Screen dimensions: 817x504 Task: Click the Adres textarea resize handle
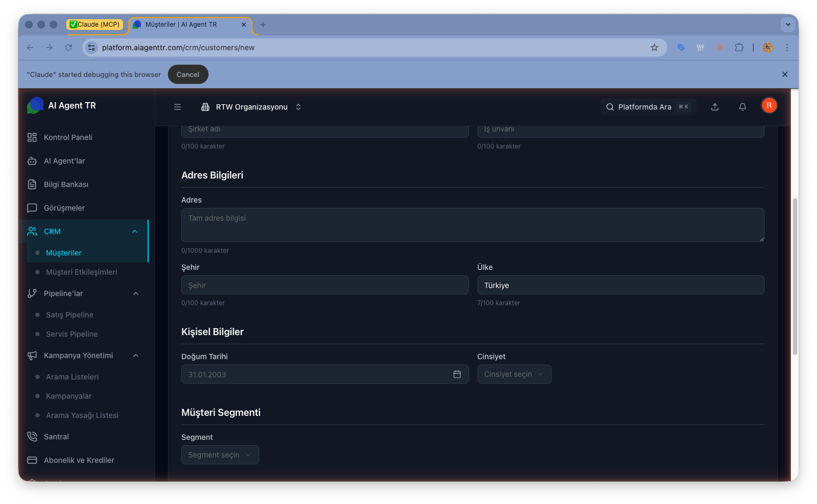pyautogui.click(x=761, y=239)
